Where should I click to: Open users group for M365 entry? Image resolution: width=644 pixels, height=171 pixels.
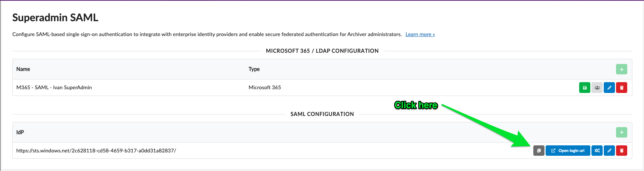coord(597,88)
